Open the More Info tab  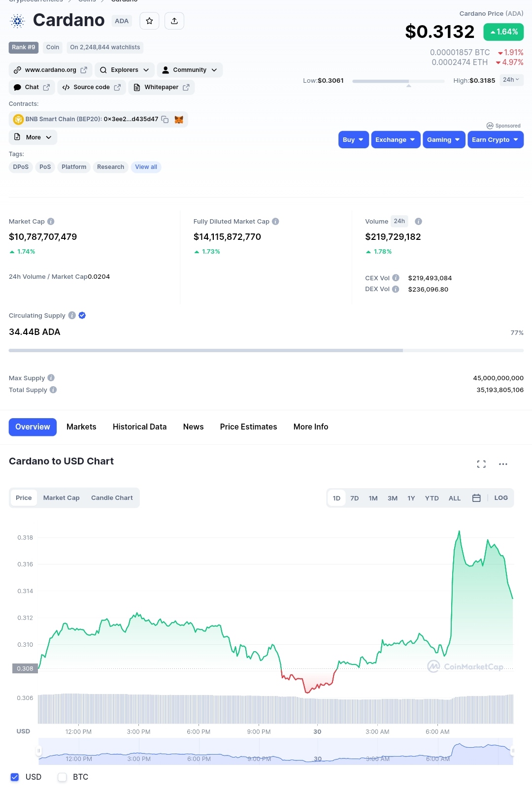point(311,427)
